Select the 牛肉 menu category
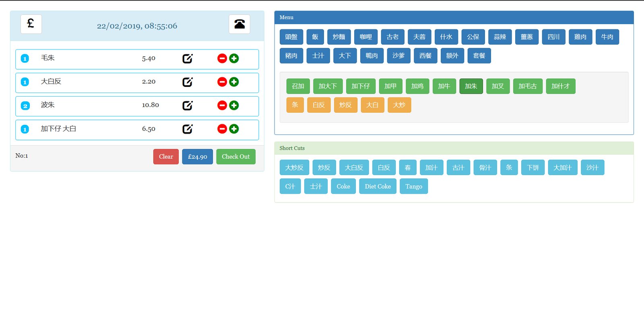 coord(607,37)
